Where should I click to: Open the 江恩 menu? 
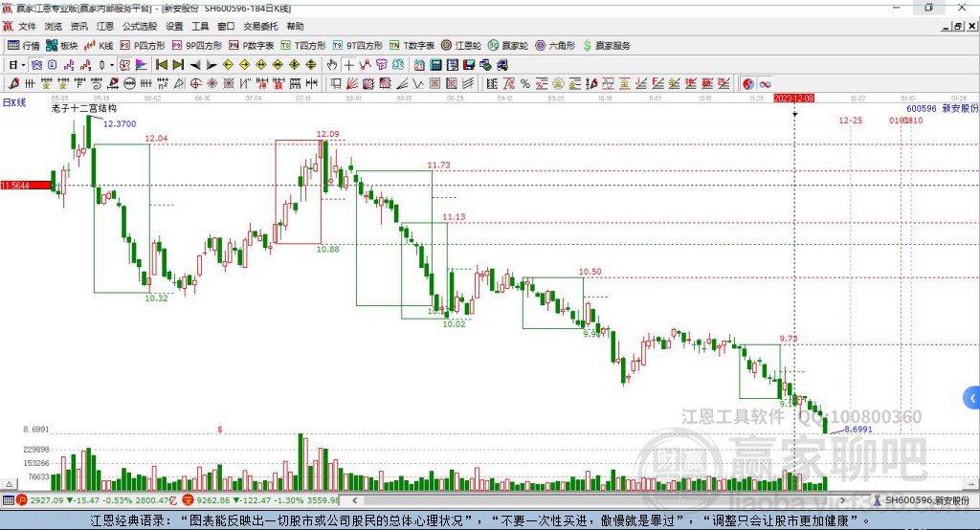(105, 26)
